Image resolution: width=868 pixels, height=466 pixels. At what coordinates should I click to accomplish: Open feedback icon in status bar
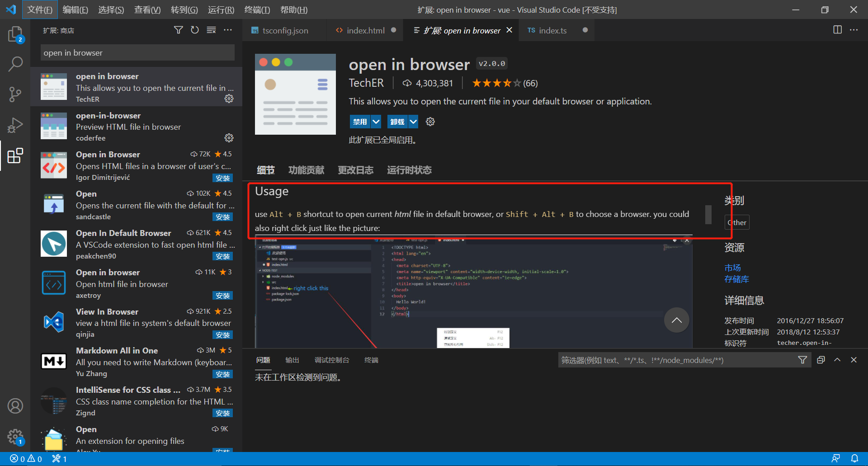[836, 459]
